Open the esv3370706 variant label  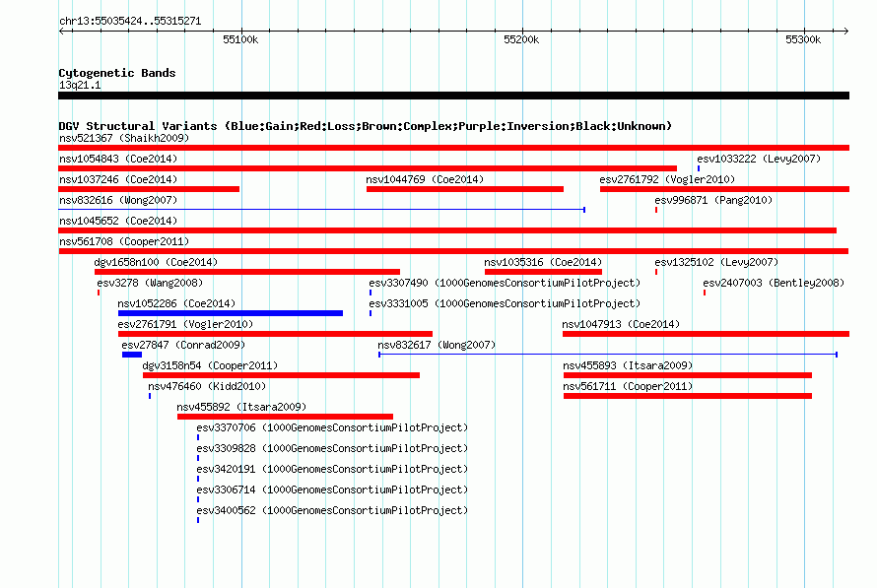[332, 427]
